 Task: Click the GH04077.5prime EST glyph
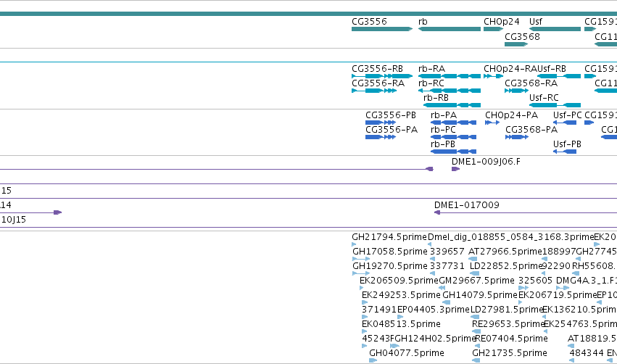(373, 360)
